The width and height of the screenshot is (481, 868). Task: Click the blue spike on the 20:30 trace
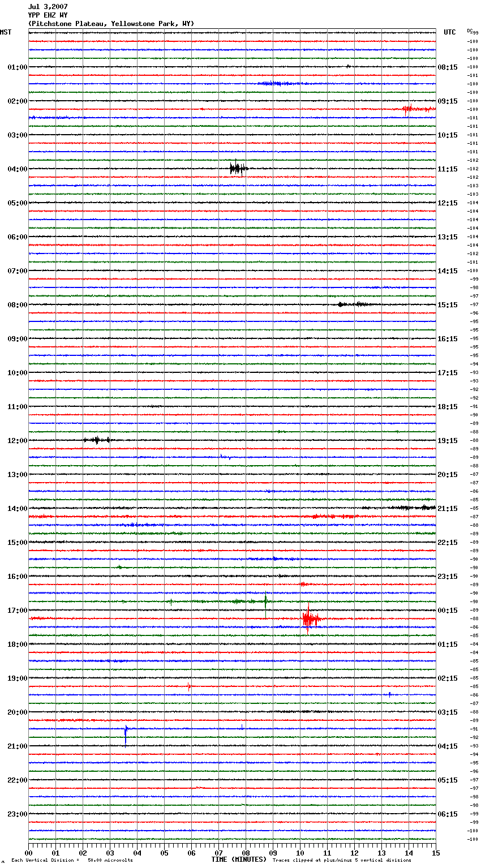(x=126, y=734)
